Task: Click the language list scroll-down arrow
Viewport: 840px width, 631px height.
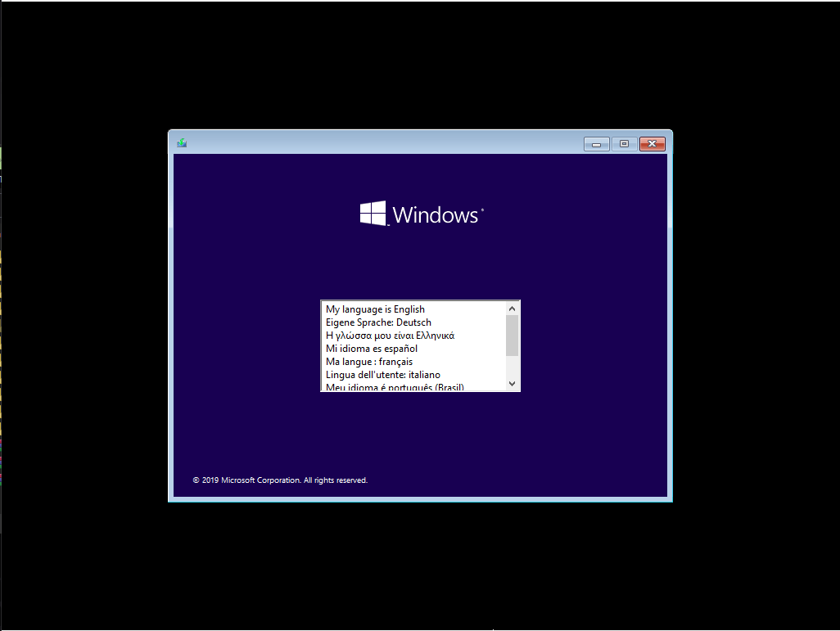Action: 513,384
